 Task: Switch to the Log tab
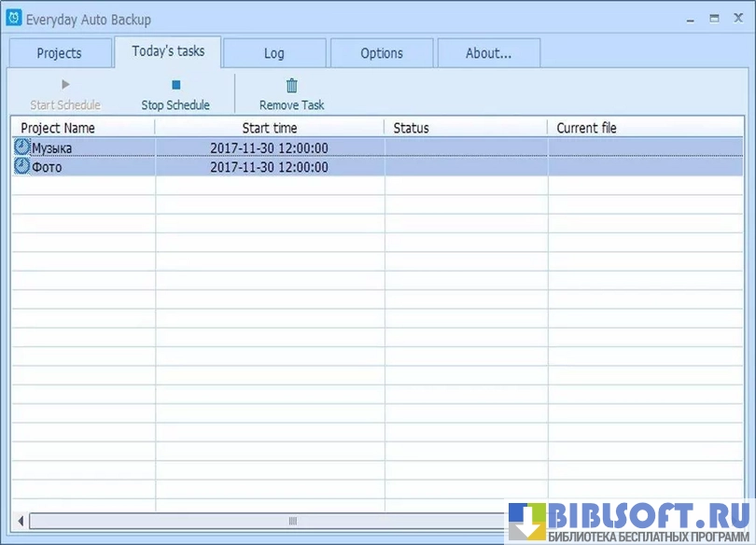click(x=274, y=53)
